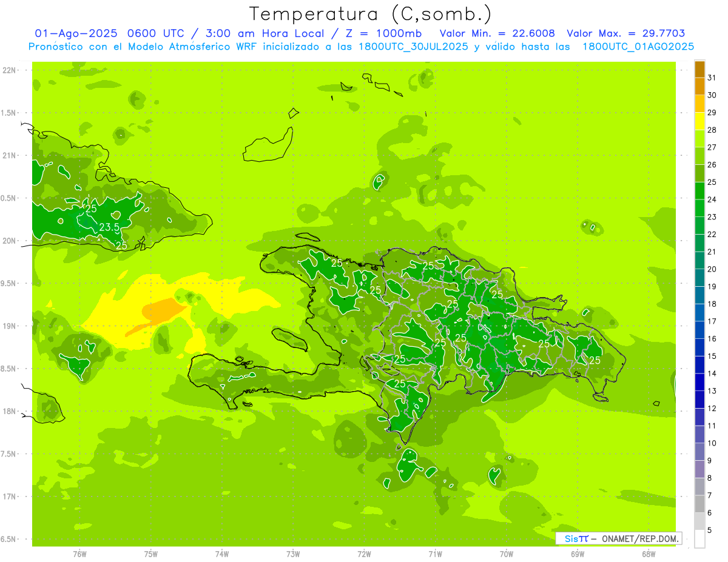728x562 pixels.
Task: Select initialization time '1800UTC_30JUL2025'
Action: point(413,47)
